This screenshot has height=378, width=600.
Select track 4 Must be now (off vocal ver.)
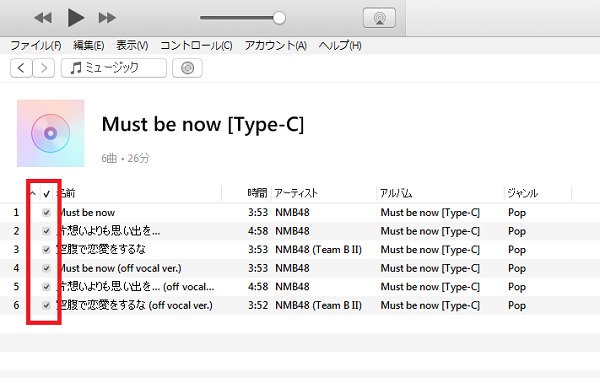click(x=119, y=268)
